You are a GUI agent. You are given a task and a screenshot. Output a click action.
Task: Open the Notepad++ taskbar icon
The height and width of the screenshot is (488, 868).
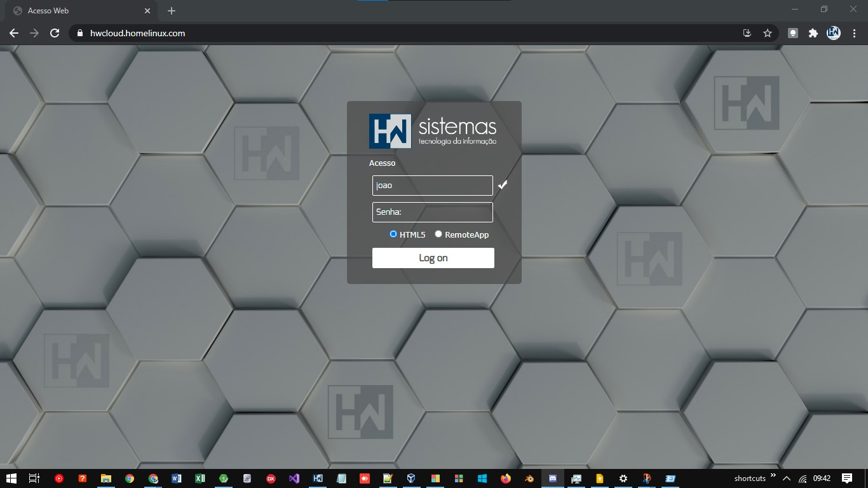[x=388, y=478]
